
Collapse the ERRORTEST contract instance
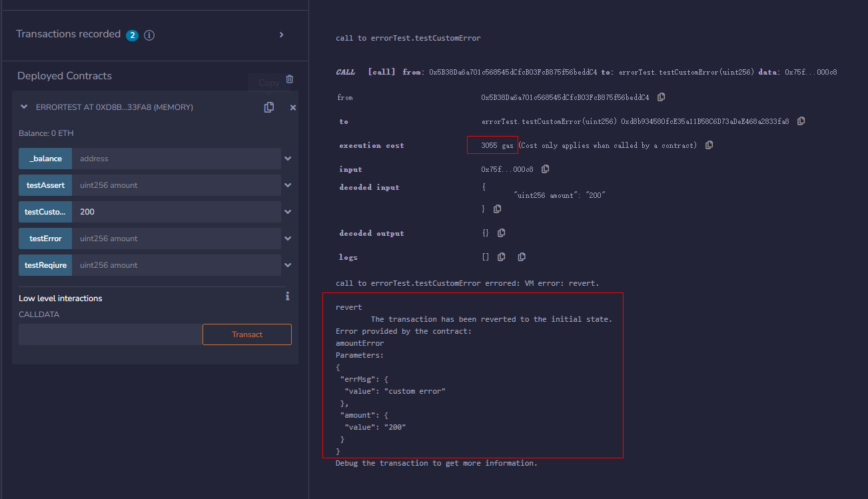click(25, 107)
